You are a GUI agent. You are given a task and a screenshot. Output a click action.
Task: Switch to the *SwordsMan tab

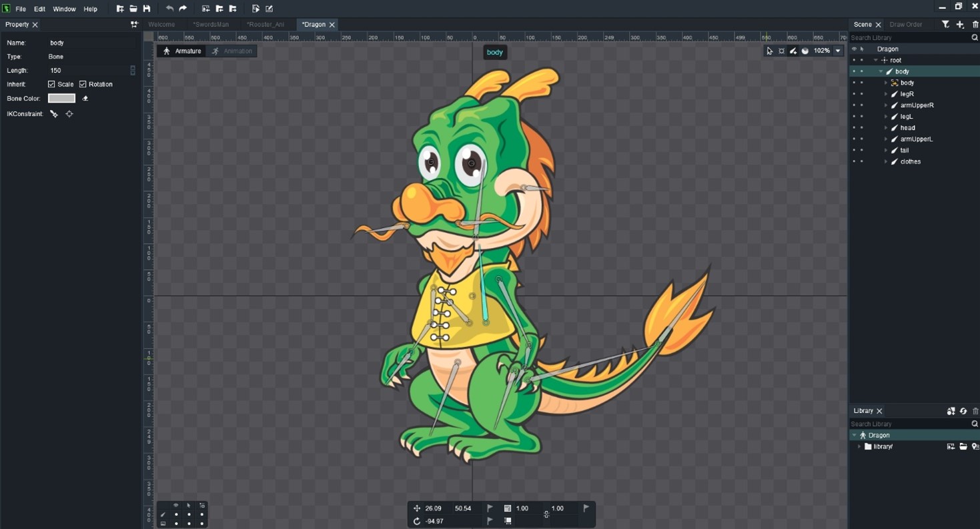tap(210, 25)
